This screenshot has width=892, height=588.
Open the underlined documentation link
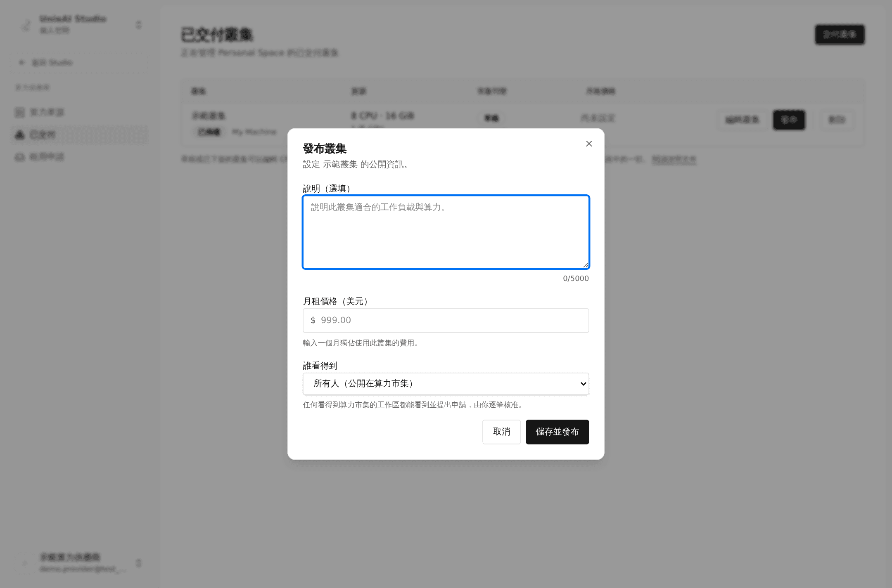point(674,159)
